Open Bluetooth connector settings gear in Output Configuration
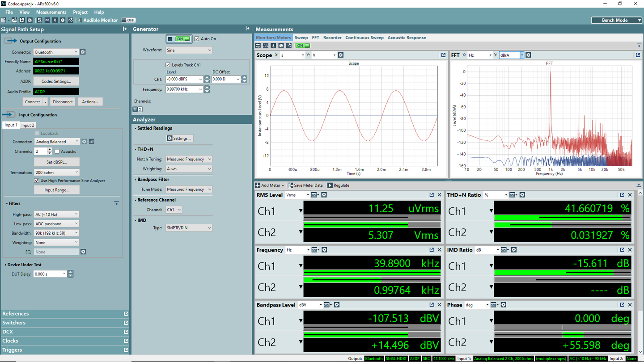The height and width of the screenshot is (362, 644). [83, 52]
